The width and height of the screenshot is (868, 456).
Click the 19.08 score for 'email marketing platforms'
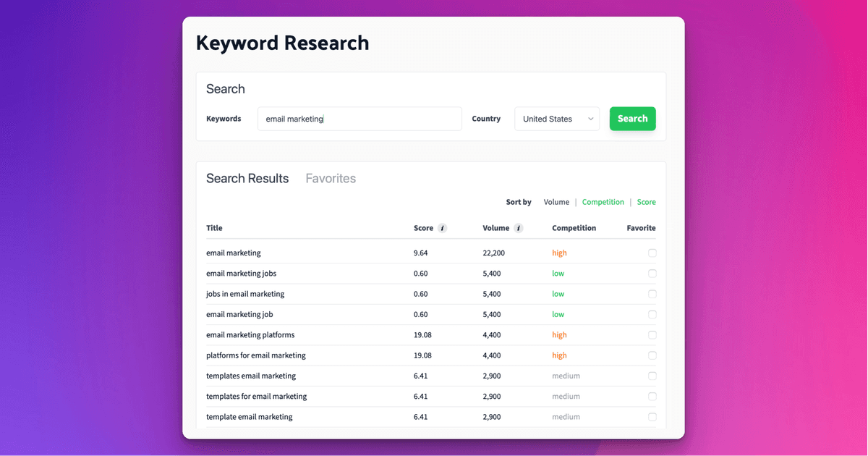pyautogui.click(x=422, y=335)
